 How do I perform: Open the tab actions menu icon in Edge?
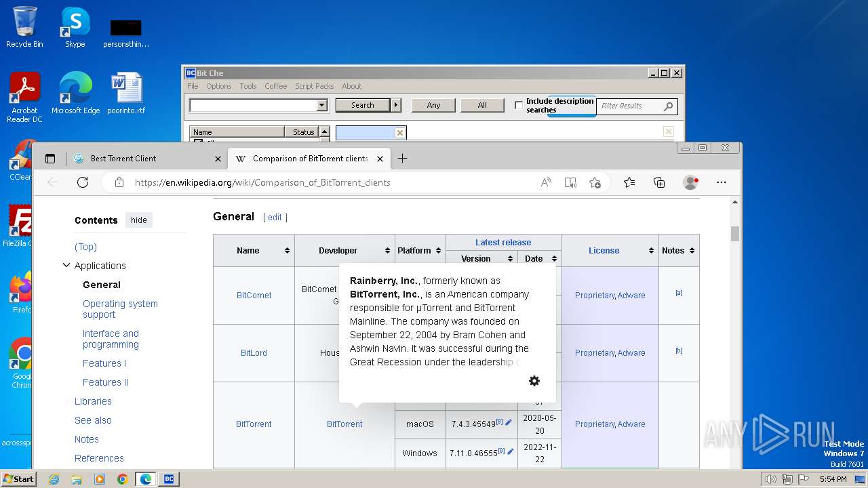(50, 159)
